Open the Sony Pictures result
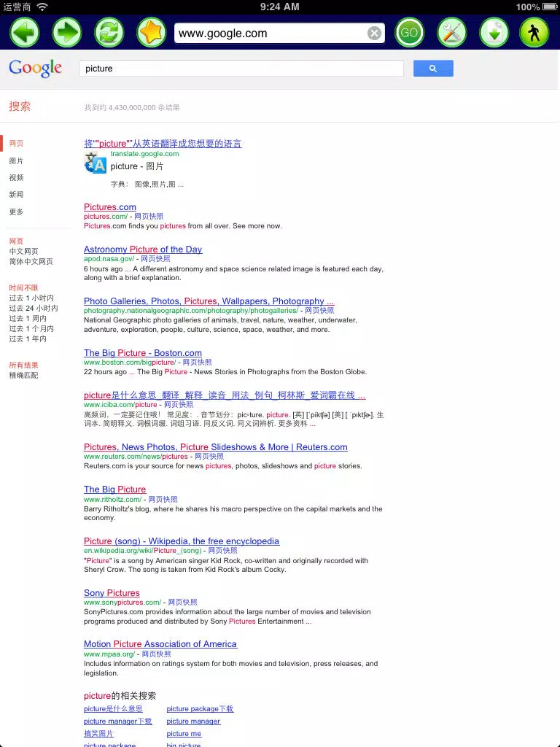The image size is (560, 747). [112, 593]
